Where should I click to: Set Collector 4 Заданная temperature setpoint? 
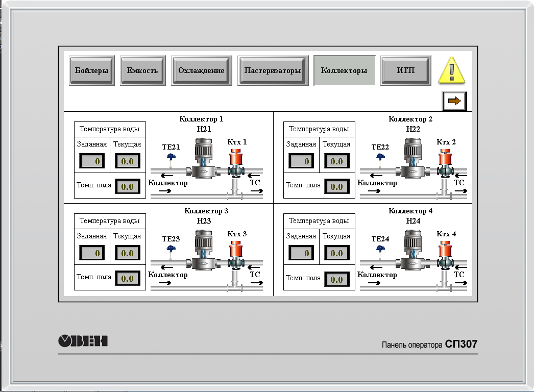pyautogui.click(x=302, y=253)
